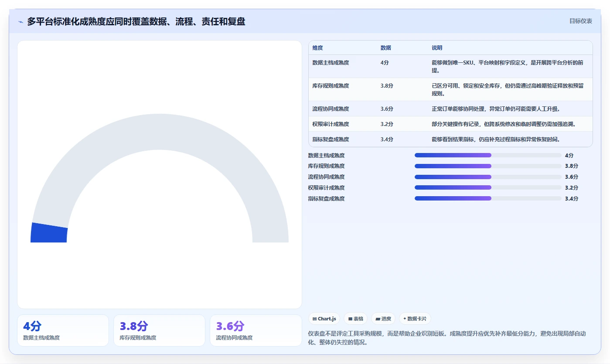Click the 权限审计成熟度 progress bar

[x=488, y=187]
